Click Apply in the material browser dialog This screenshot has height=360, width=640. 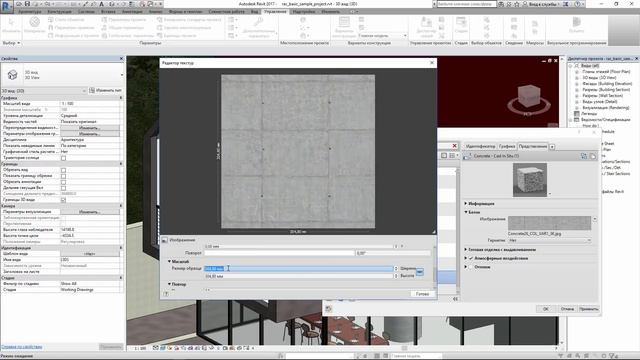(589, 309)
